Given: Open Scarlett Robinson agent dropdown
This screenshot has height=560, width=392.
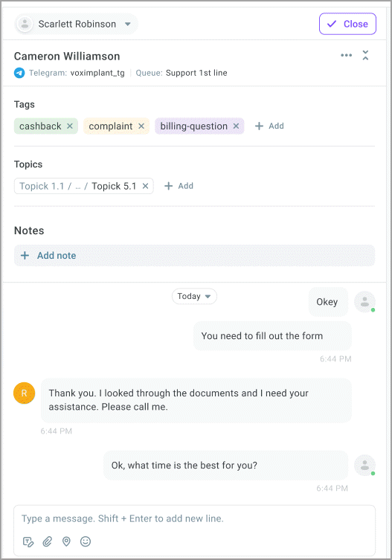Looking at the screenshot, I should [x=76, y=25].
